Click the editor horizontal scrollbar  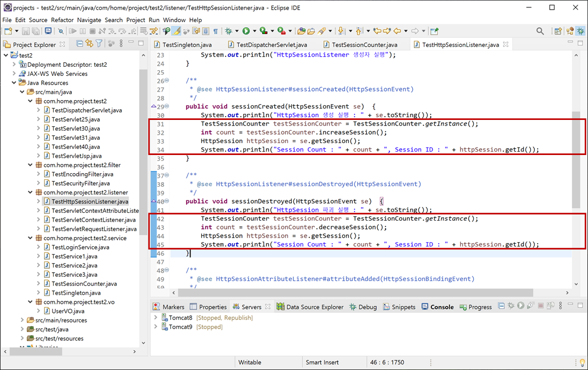(x=356, y=292)
